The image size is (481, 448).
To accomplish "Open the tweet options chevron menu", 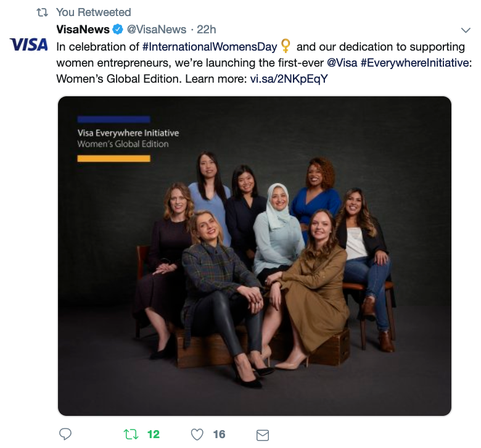I will [x=466, y=30].
